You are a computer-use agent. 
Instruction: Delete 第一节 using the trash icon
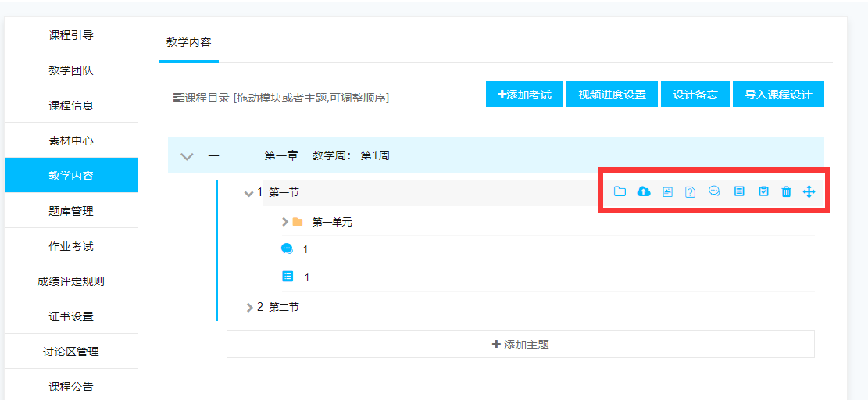[x=786, y=191]
